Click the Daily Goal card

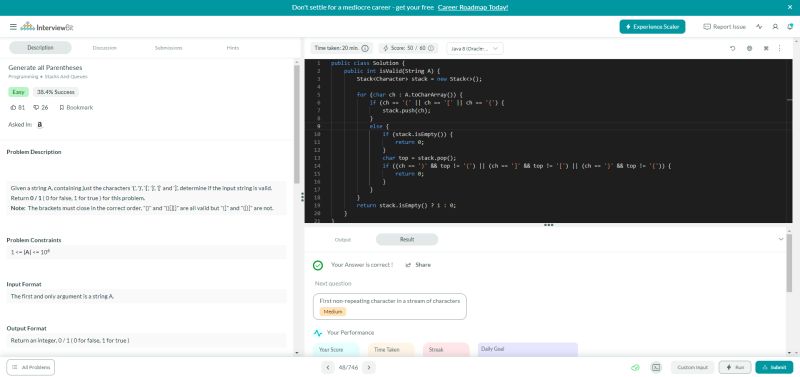point(528,349)
